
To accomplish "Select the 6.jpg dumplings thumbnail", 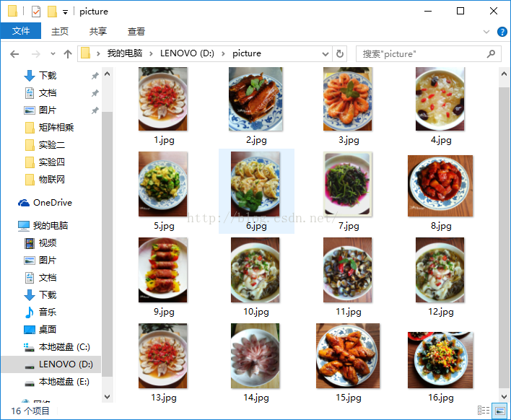I will click(x=255, y=184).
